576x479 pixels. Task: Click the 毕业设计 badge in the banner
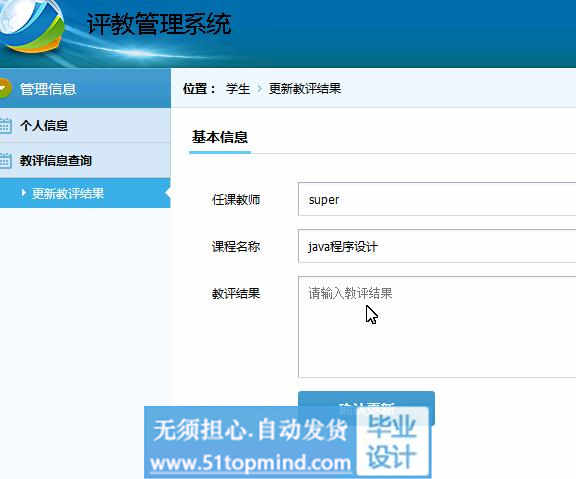click(392, 441)
